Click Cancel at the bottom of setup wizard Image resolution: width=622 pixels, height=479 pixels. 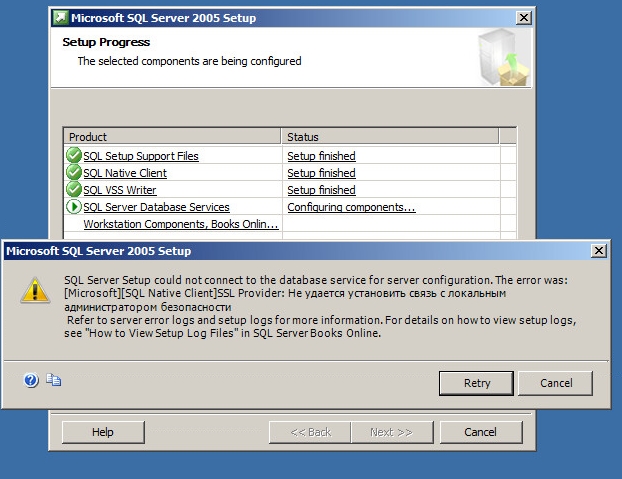[467, 432]
